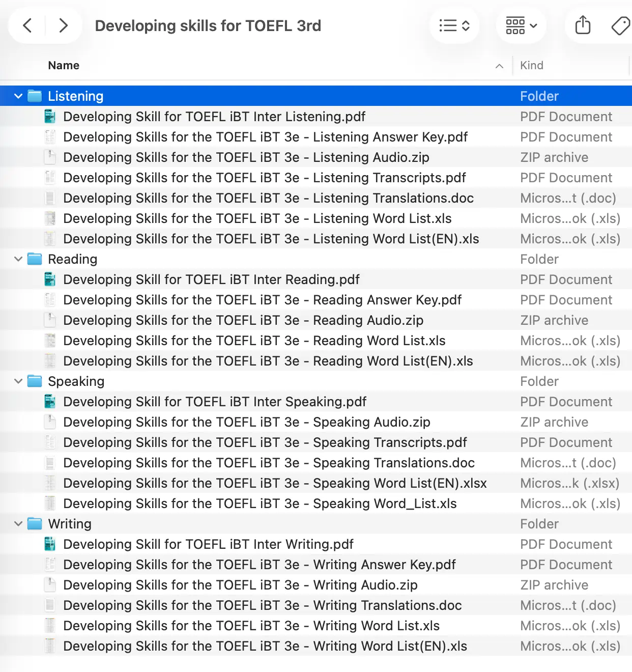Select Writing Translations.doc file

coord(262,605)
